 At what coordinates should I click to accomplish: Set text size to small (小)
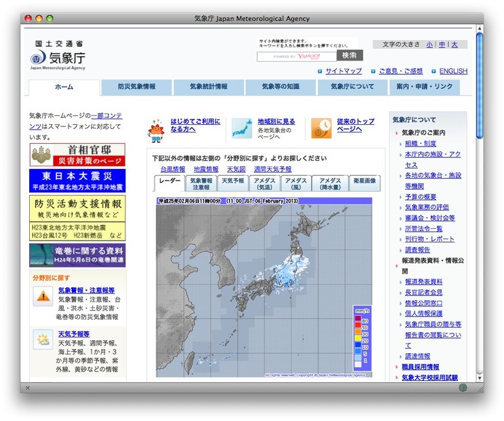(x=429, y=44)
